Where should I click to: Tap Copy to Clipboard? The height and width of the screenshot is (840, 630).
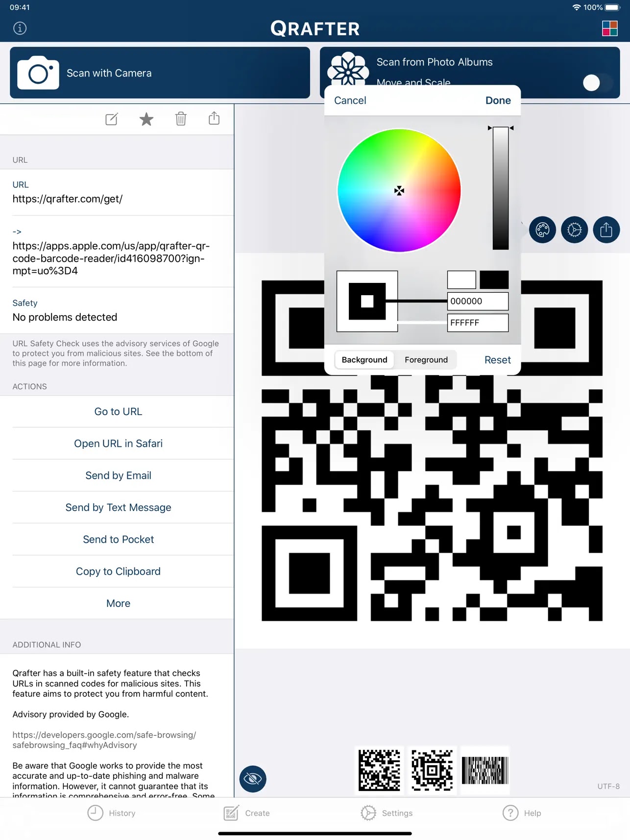pos(118,571)
